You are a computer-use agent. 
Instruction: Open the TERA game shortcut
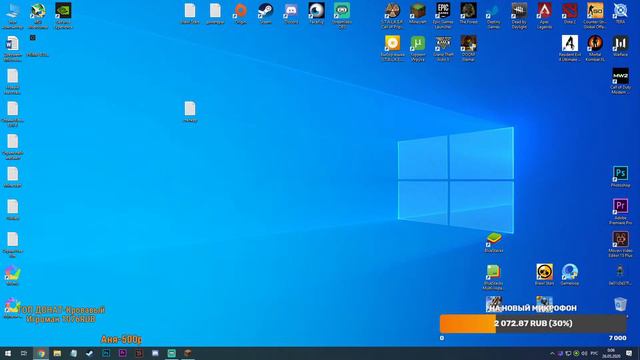[620, 13]
